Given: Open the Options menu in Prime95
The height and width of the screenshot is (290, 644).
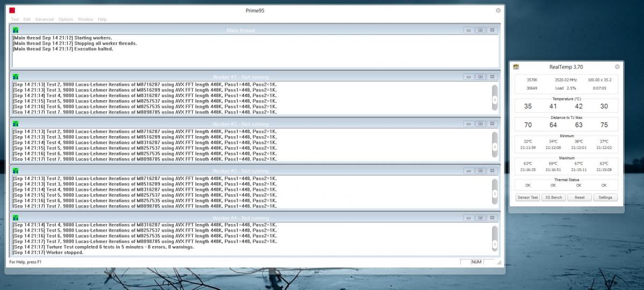Looking at the screenshot, I should [66, 19].
